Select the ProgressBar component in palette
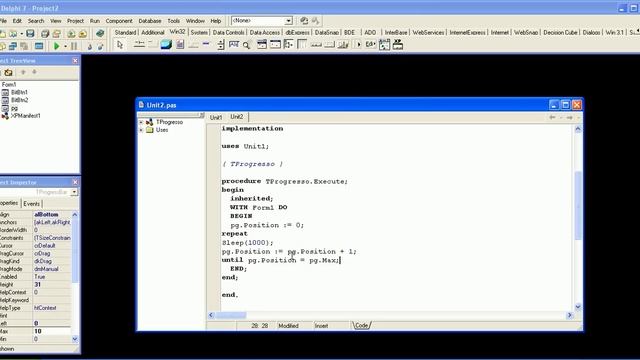The height and width of the screenshot is (360, 640). (206, 44)
